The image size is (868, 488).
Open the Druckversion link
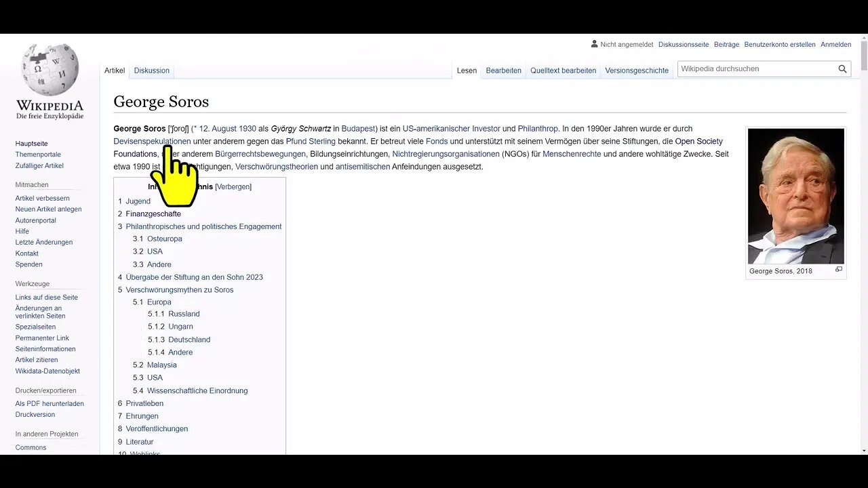(35, 414)
